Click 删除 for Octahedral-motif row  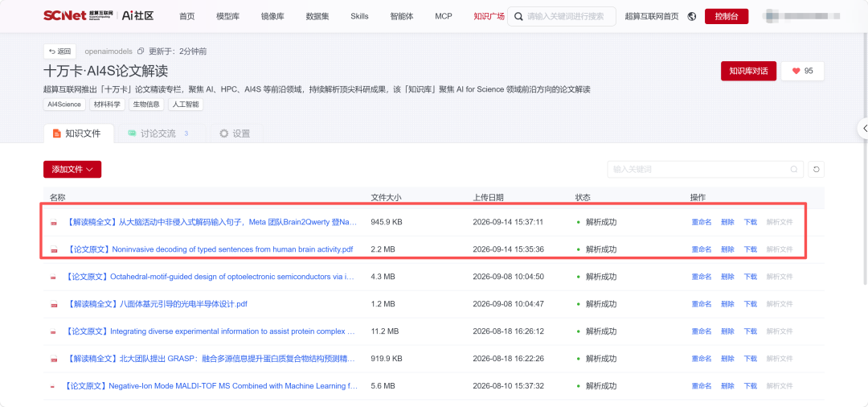[x=727, y=277]
